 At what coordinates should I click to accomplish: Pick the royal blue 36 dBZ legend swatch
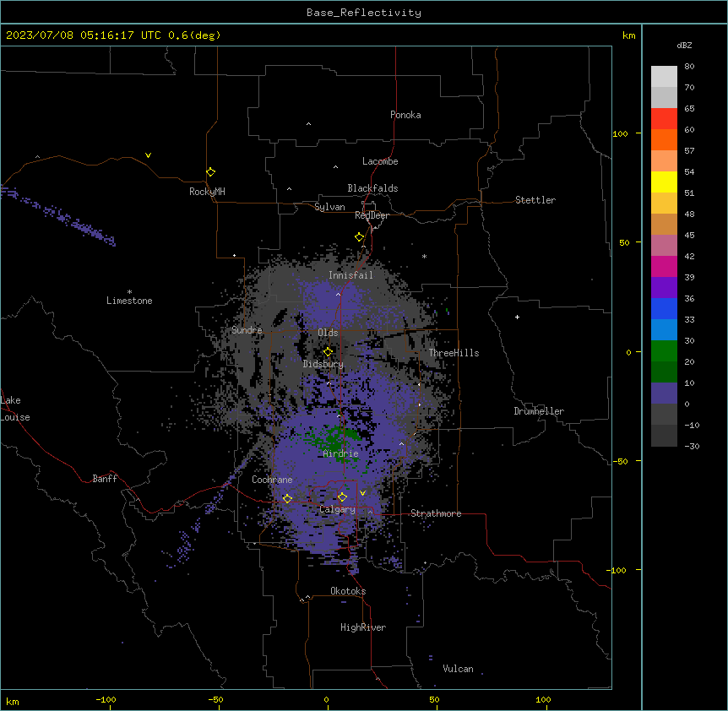[x=664, y=308]
